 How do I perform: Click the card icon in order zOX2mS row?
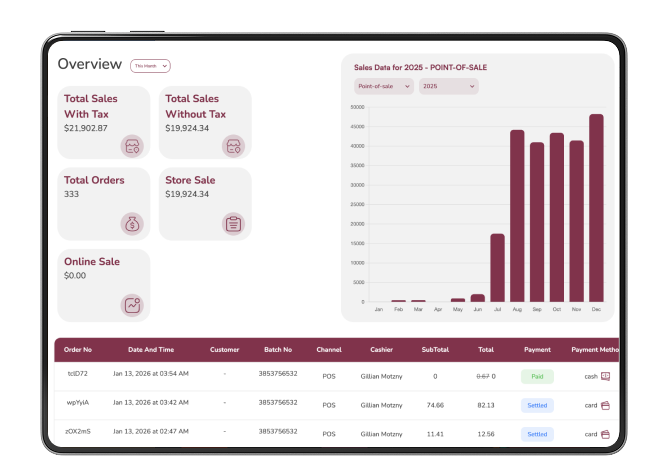pos(605,434)
